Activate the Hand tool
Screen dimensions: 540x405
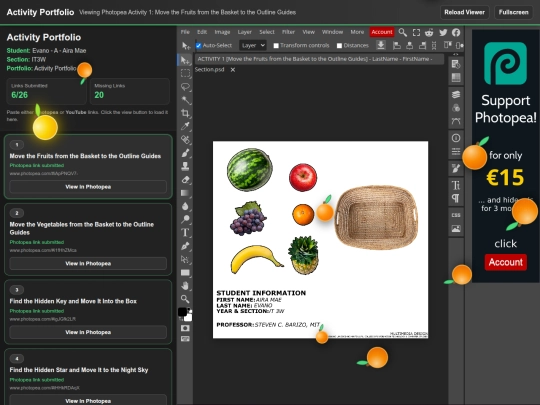click(185, 285)
